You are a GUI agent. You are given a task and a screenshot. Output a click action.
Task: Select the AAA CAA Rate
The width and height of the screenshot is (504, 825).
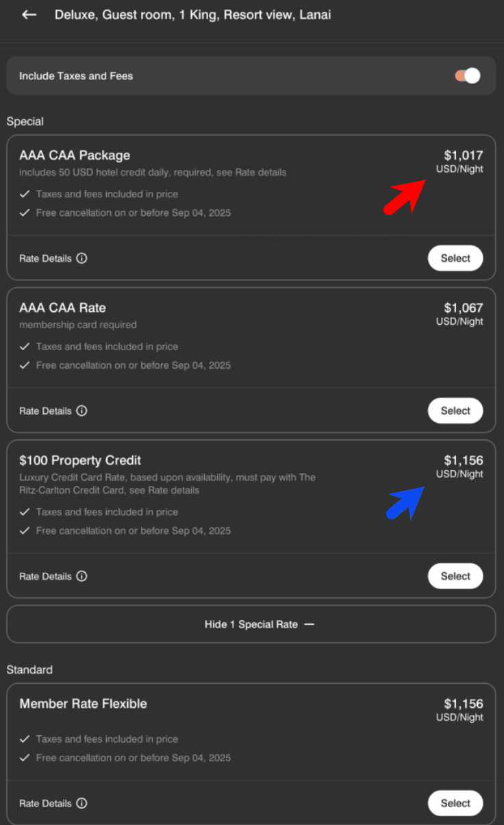tap(455, 411)
